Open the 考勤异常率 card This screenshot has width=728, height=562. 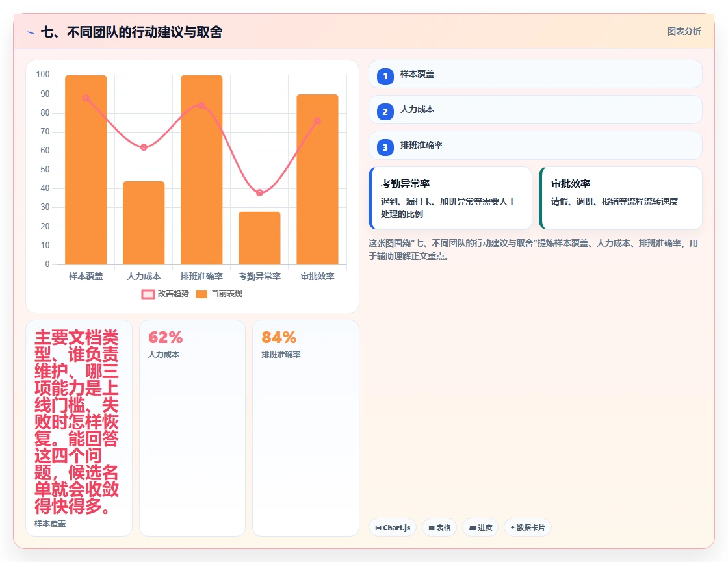click(450, 198)
